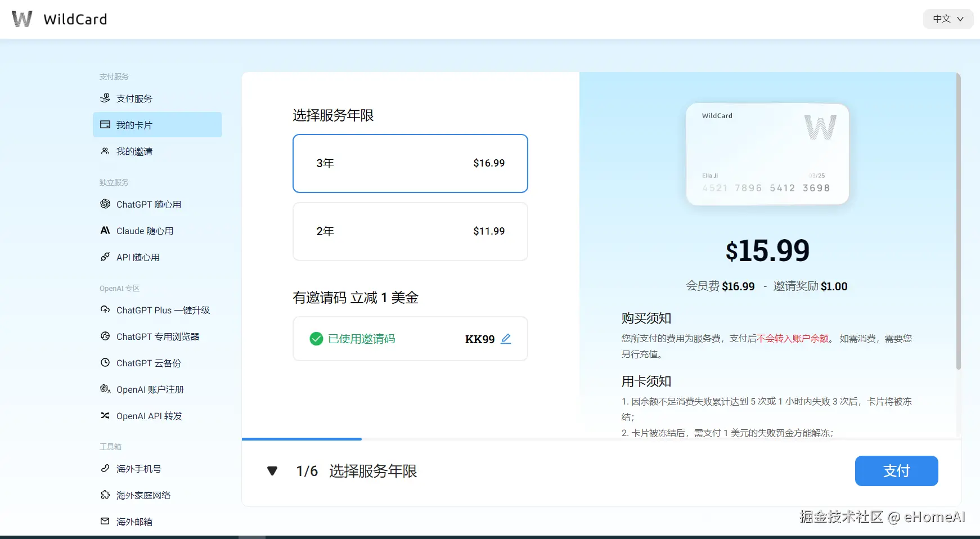The image size is (980, 539).
Task: Click the red 不会转入账户余额 text
Action: click(793, 339)
